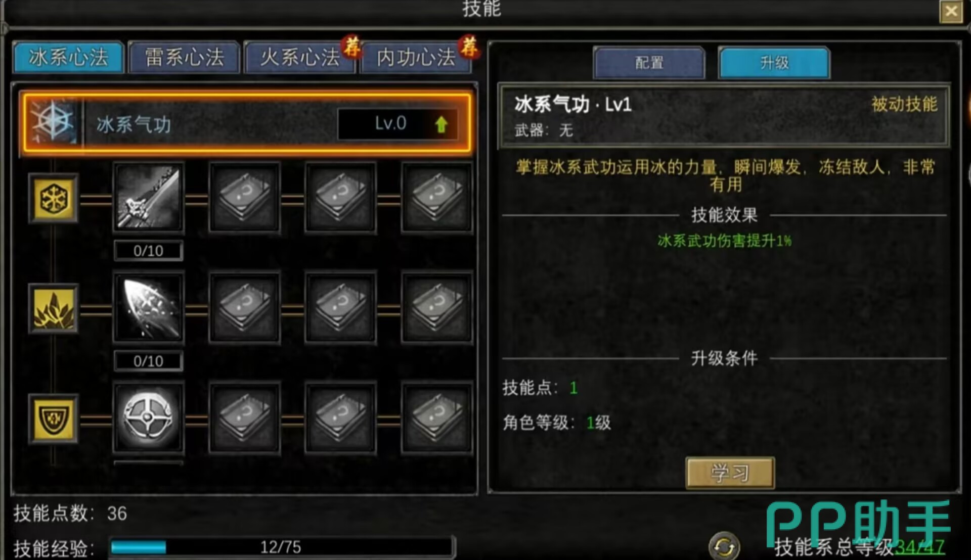Click the 升级 tab button
Image resolution: width=971 pixels, height=560 pixels.
tap(774, 63)
